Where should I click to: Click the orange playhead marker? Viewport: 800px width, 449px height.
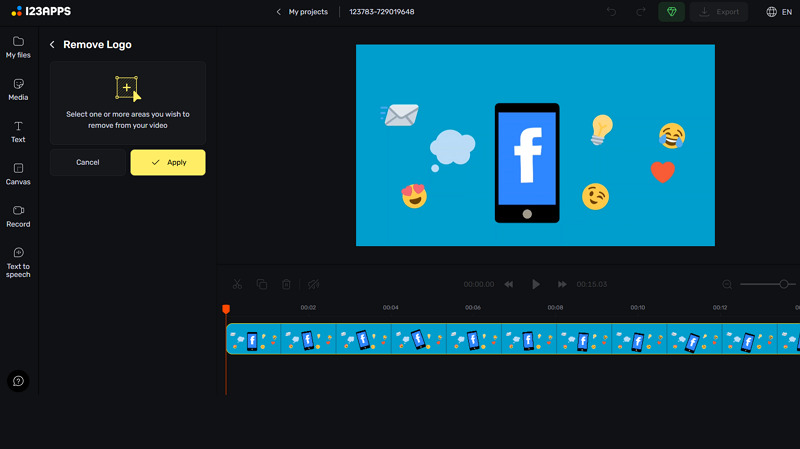[226, 309]
